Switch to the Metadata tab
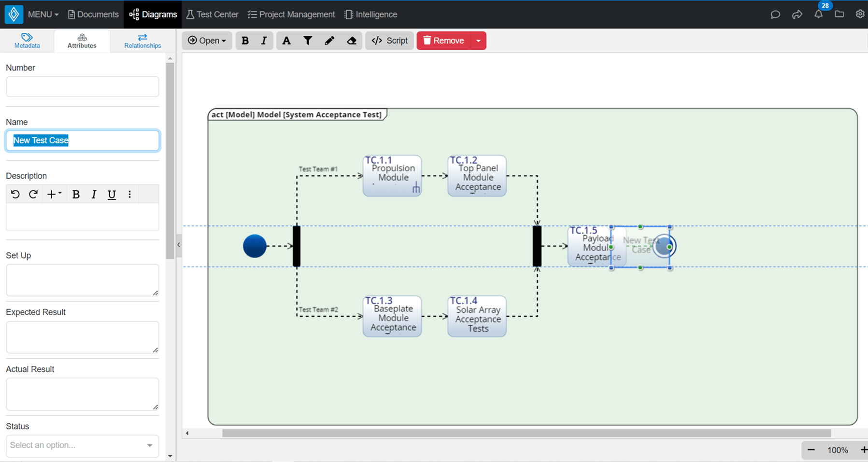Screen dimensions: 868x462 (27, 41)
